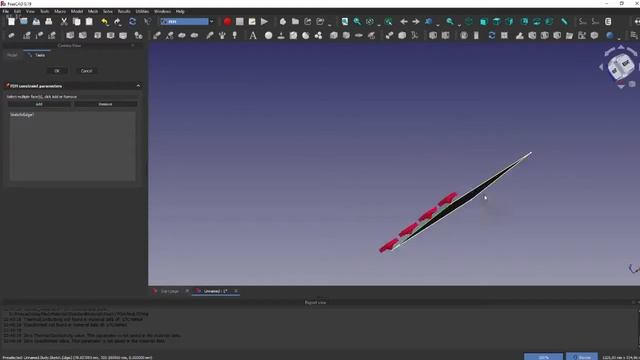
Task: Click the Paste clipboard icon
Action: 89,22
